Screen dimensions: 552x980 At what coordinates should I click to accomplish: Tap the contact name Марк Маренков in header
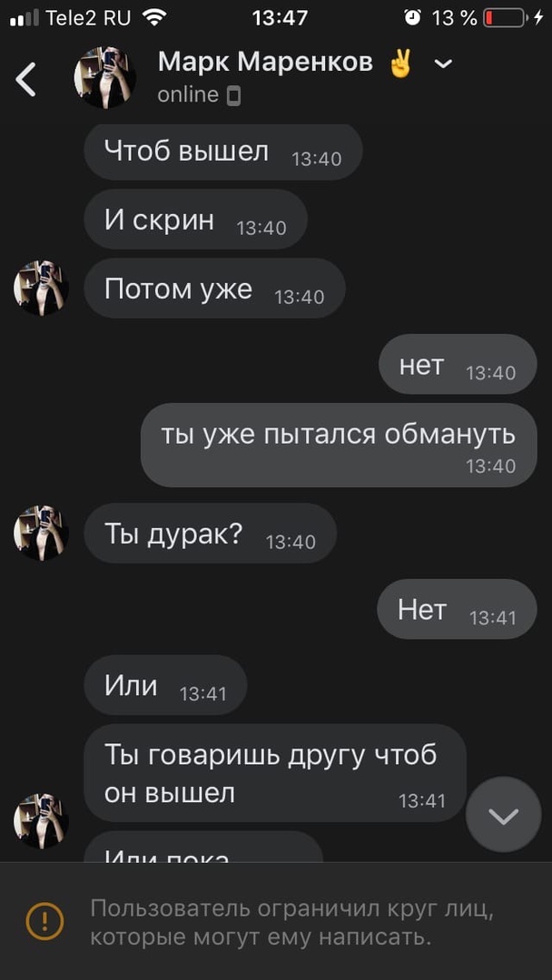coord(266,62)
